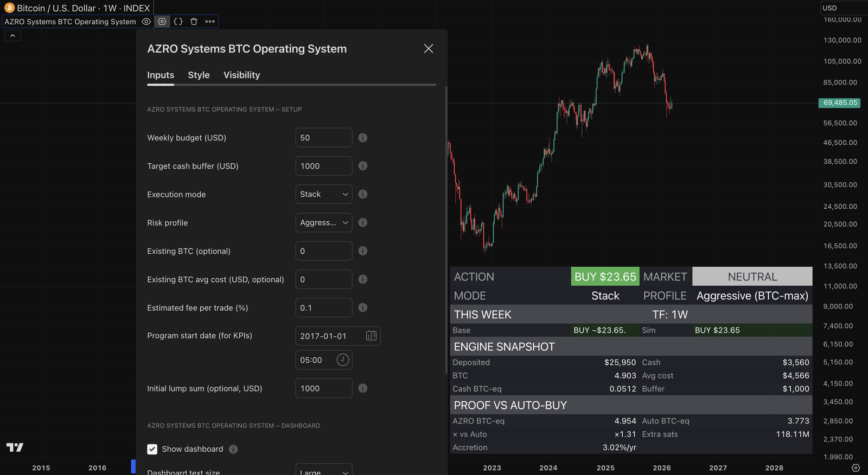Click the Bitcoin symbol logo icon
This screenshot has width=868, height=475.
point(9,8)
